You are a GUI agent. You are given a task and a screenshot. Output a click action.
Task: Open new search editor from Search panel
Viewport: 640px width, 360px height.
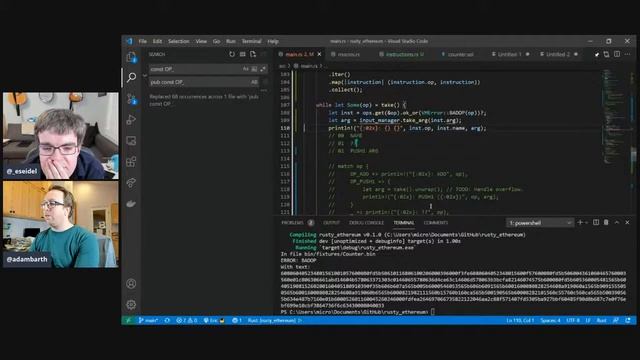coord(253,54)
